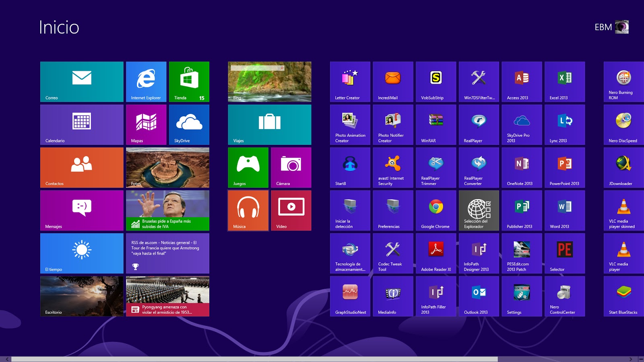This screenshot has width=644, height=362.
Task: Launch Start BlueStacks
Action: 624,296
